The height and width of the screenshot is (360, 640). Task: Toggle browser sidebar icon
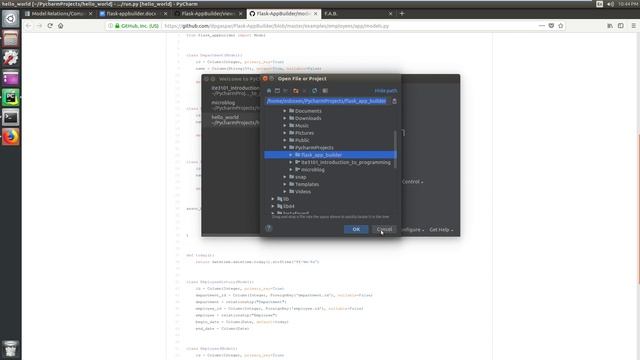tap(621, 26)
